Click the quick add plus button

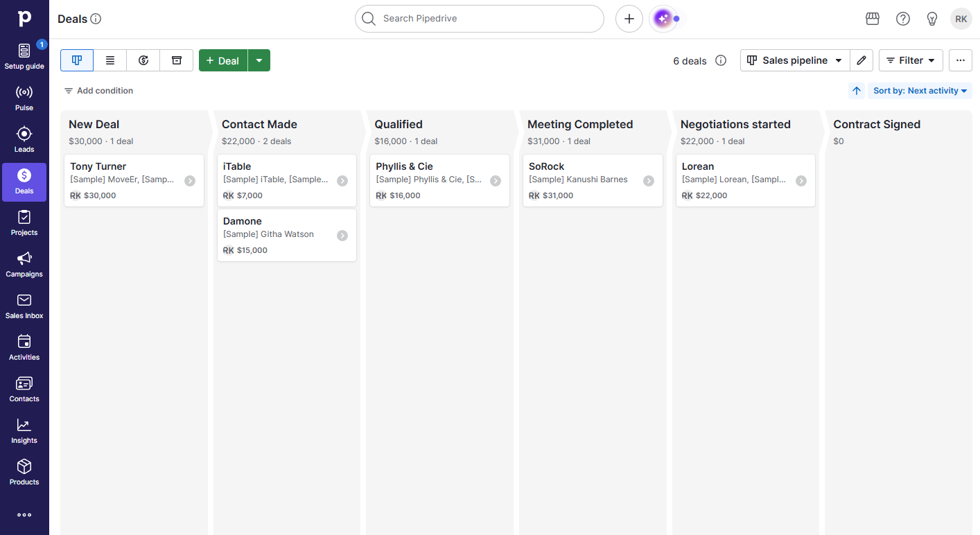[x=629, y=19]
